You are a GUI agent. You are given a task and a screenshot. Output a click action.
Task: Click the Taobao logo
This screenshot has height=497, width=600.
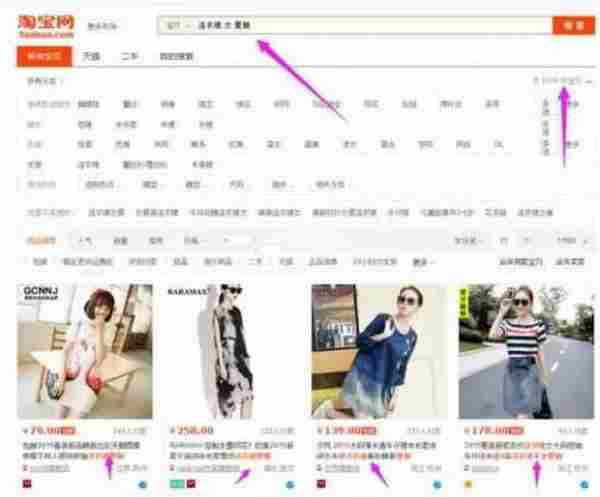point(41,22)
